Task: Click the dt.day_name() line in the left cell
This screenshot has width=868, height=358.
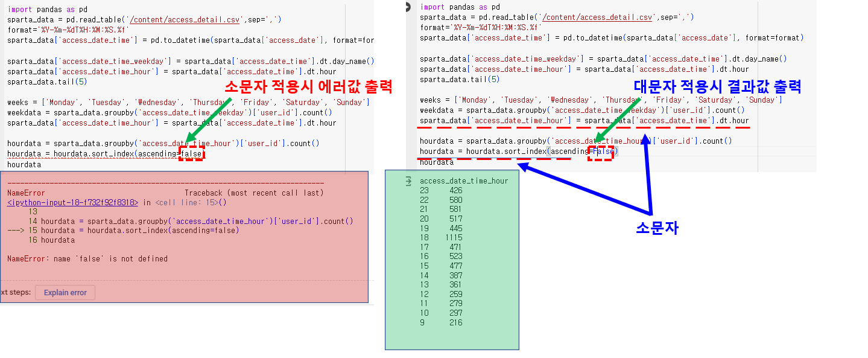Action: coord(191,61)
